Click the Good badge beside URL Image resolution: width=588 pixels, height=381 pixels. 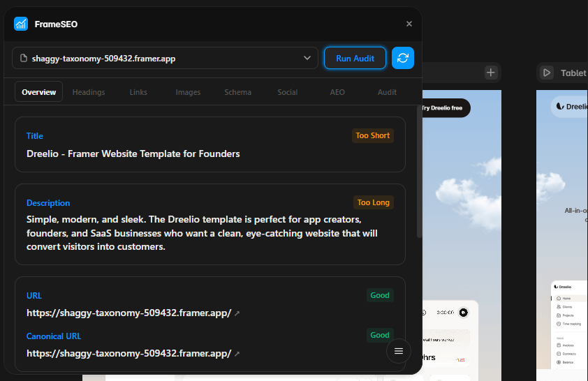tap(380, 295)
